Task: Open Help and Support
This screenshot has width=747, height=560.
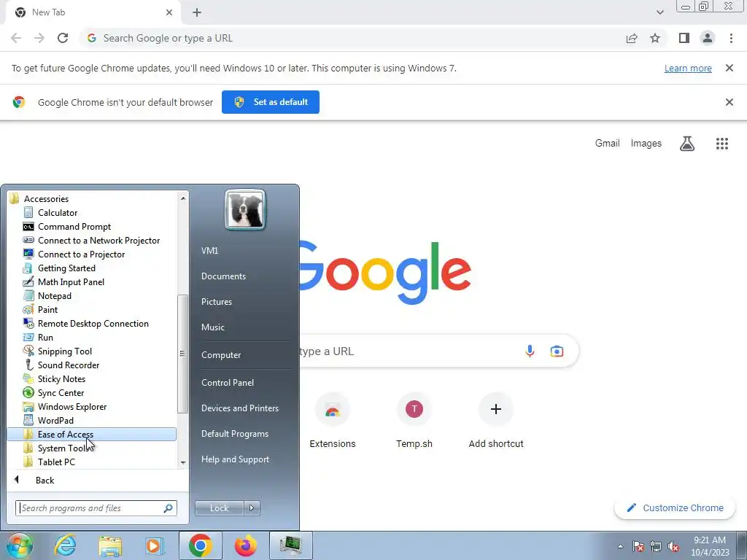Action: click(x=235, y=459)
